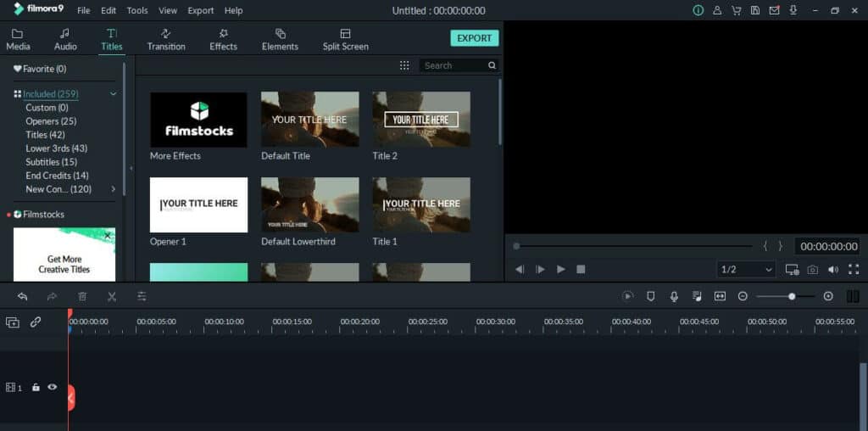The image size is (868, 431).
Task: Click the previous frame button
Action: click(x=520, y=269)
